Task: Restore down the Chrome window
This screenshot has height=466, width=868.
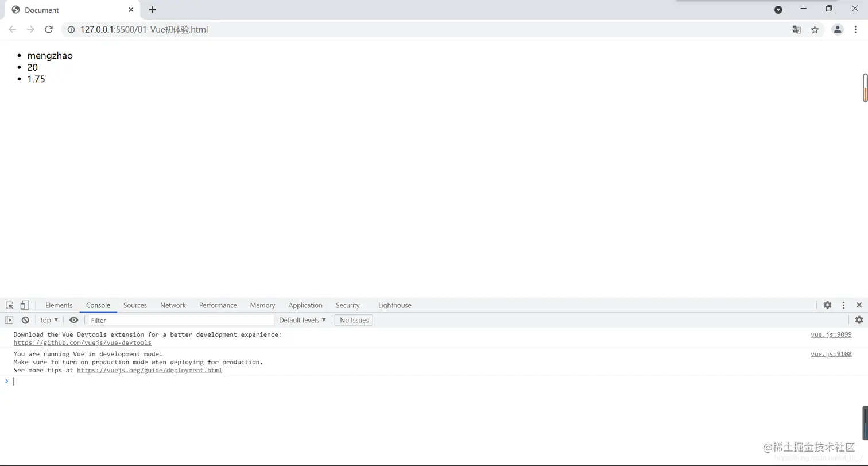Action: tap(829, 9)
